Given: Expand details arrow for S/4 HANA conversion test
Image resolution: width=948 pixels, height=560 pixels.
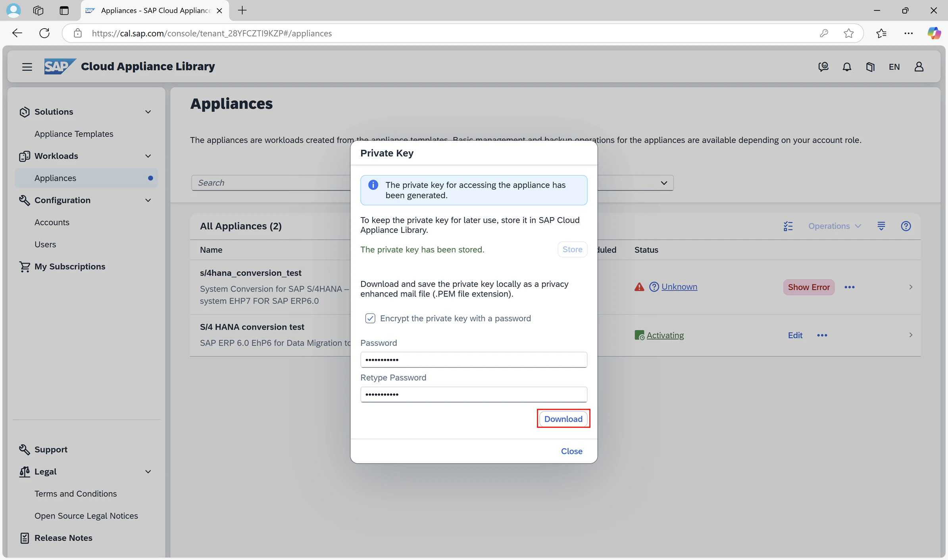Looking at the screenshot, I should pyautogui.click(x=911, y=335).
